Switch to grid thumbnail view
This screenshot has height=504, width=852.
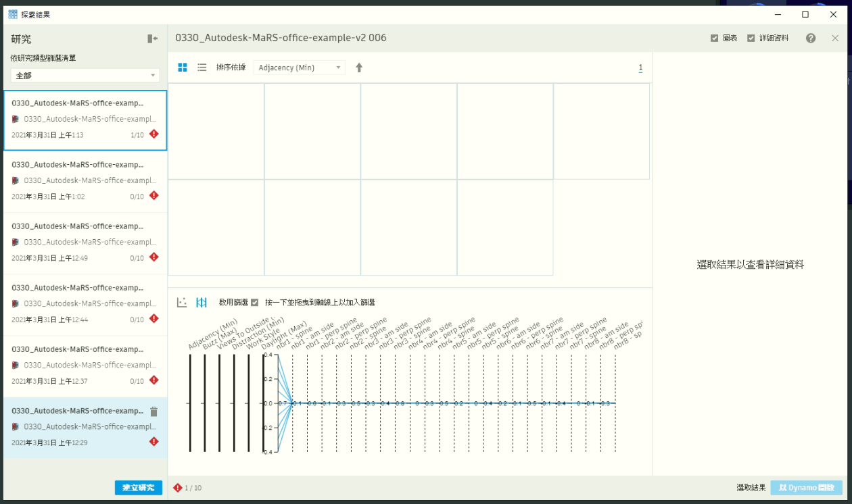tap(183, 68)
